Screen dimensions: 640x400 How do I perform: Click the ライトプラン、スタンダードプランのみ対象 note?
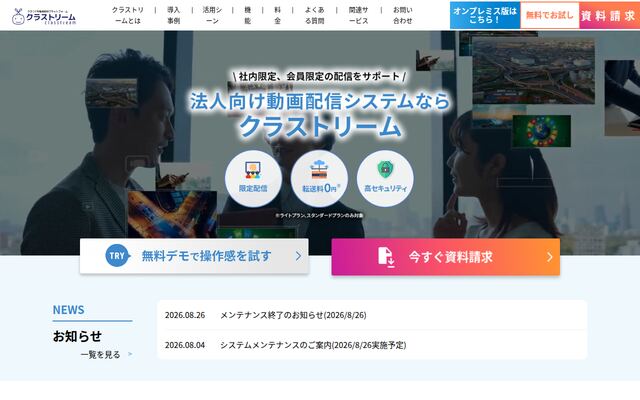pyautogui.click(x=319, y=215)
